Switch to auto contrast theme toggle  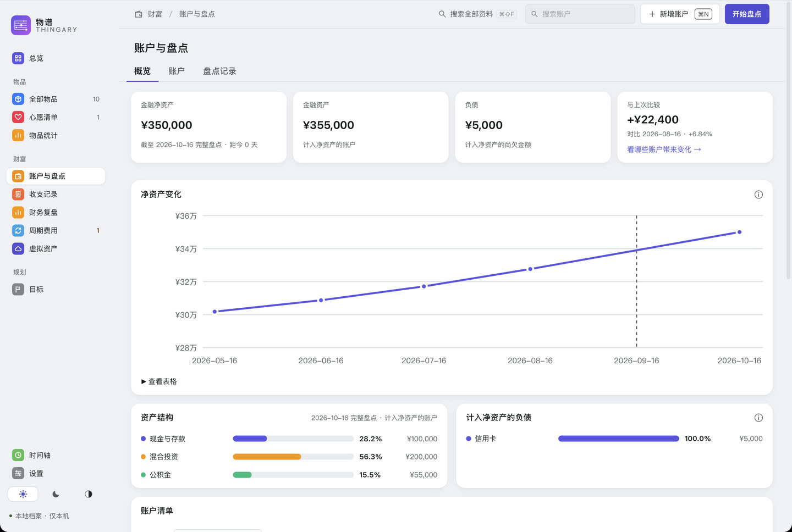[x=89, y=494]
